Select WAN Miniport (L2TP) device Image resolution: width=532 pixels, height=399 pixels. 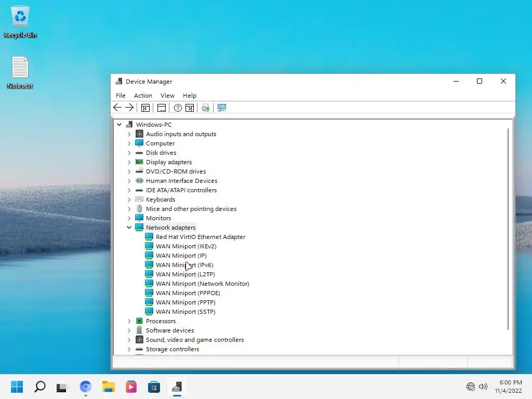[185, 274]
